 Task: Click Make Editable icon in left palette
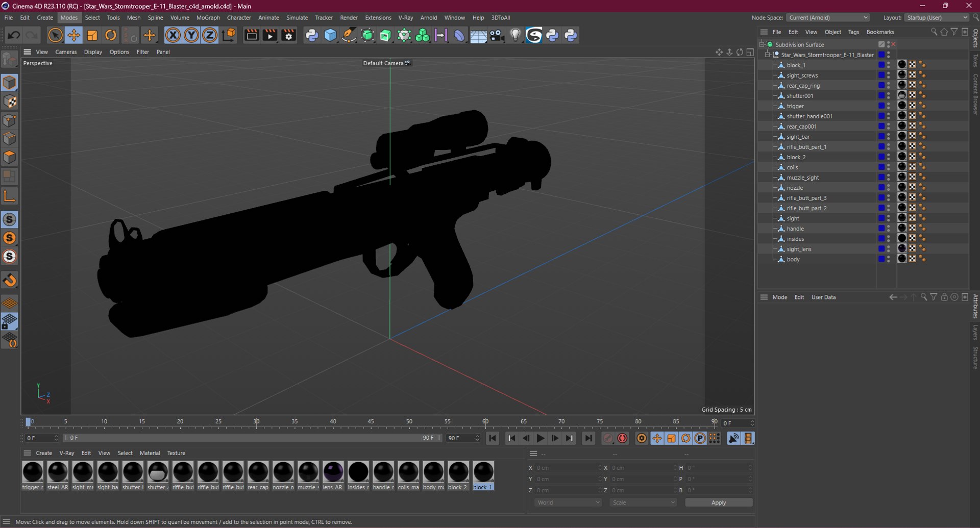tap(9, 60)
